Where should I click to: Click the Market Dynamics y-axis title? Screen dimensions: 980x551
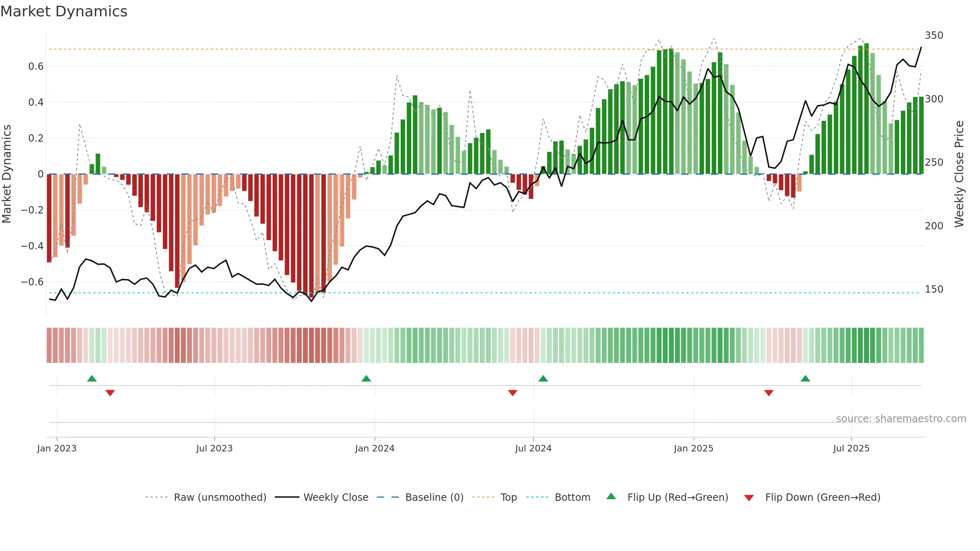[7, 174]
